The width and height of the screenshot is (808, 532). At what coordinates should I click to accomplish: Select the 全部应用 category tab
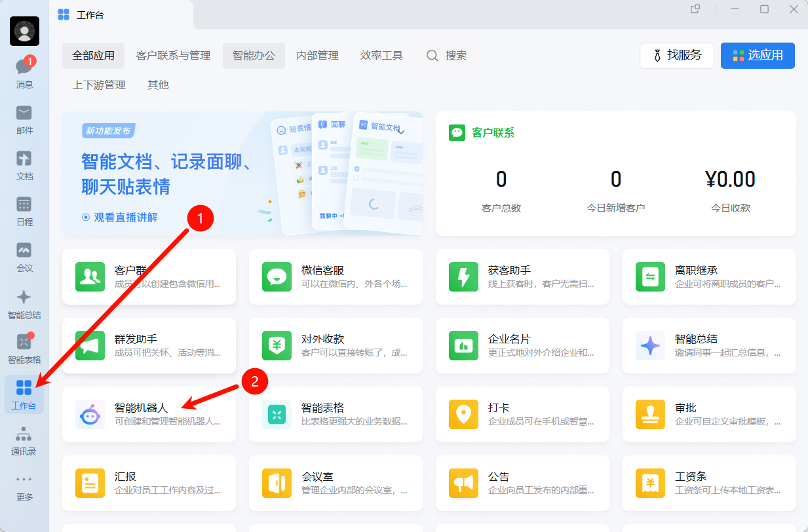point(93,56)
